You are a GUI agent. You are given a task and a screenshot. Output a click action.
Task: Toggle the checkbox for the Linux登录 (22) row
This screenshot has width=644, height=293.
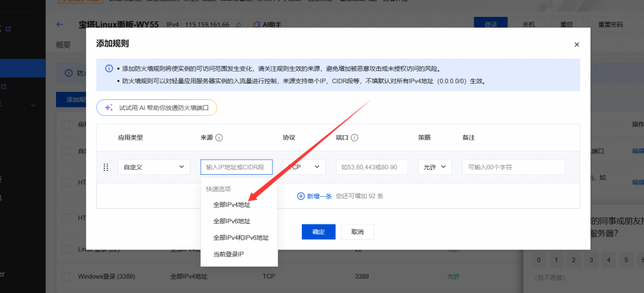coord(65,249)
